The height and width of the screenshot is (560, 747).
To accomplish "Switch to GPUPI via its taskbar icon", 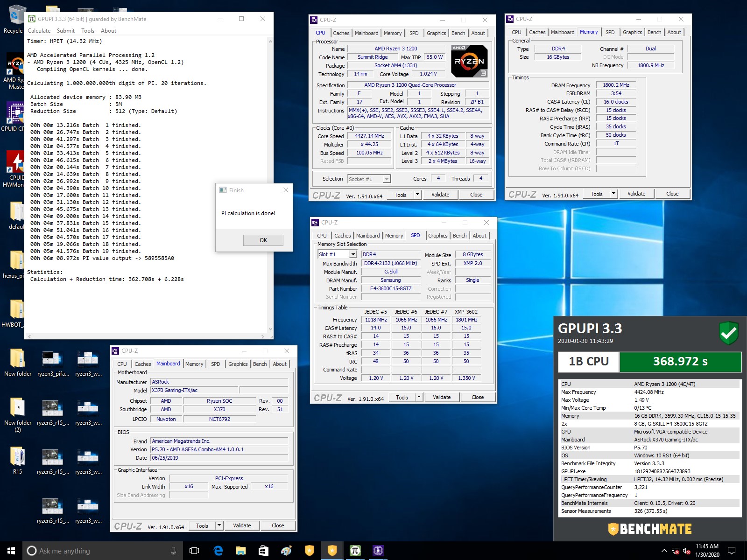I will tap(355, 551).
